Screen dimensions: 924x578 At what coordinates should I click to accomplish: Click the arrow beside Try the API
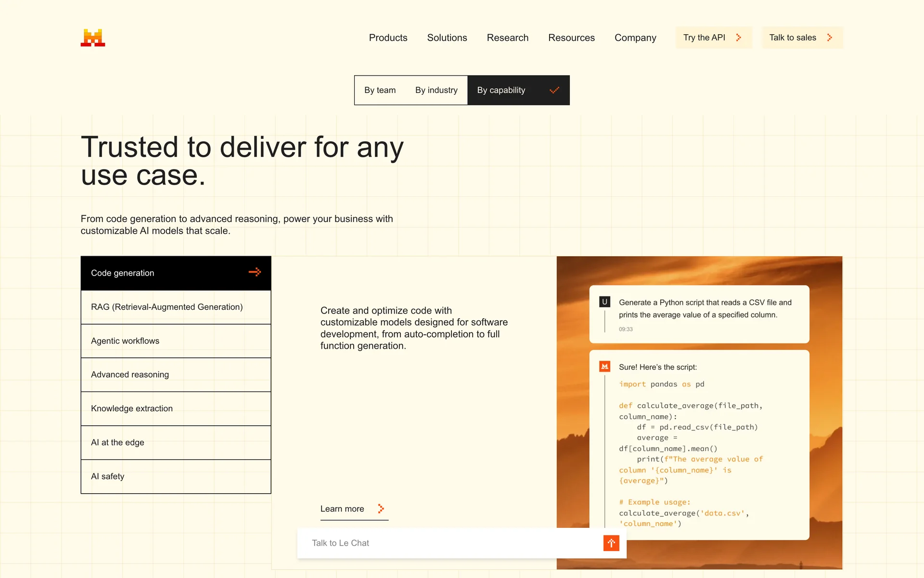739,38
